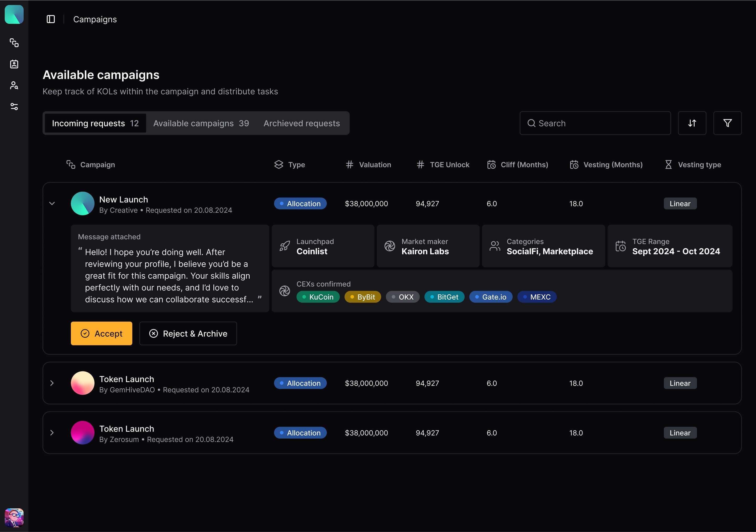Image resolution: width=756 pixels, height=532 pixels.
Task: Click Linear badge in Zerosum row
Action: coord(680,432)
